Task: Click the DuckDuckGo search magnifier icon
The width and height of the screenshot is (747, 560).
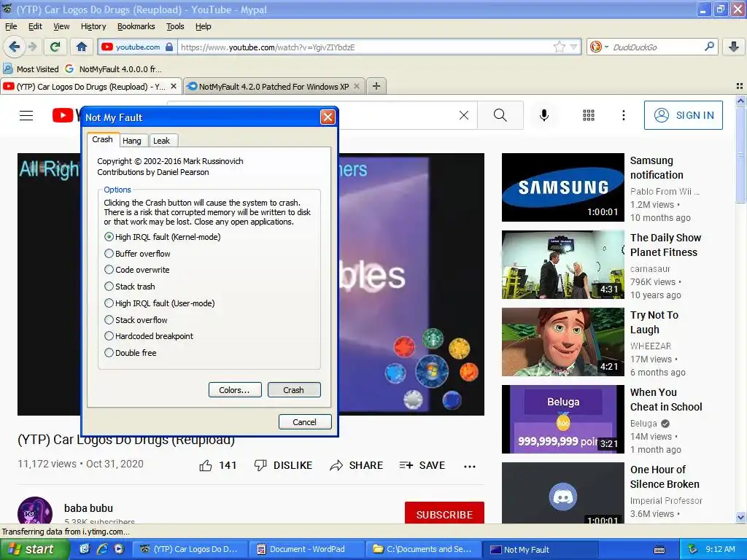Action: coord(709,47)
